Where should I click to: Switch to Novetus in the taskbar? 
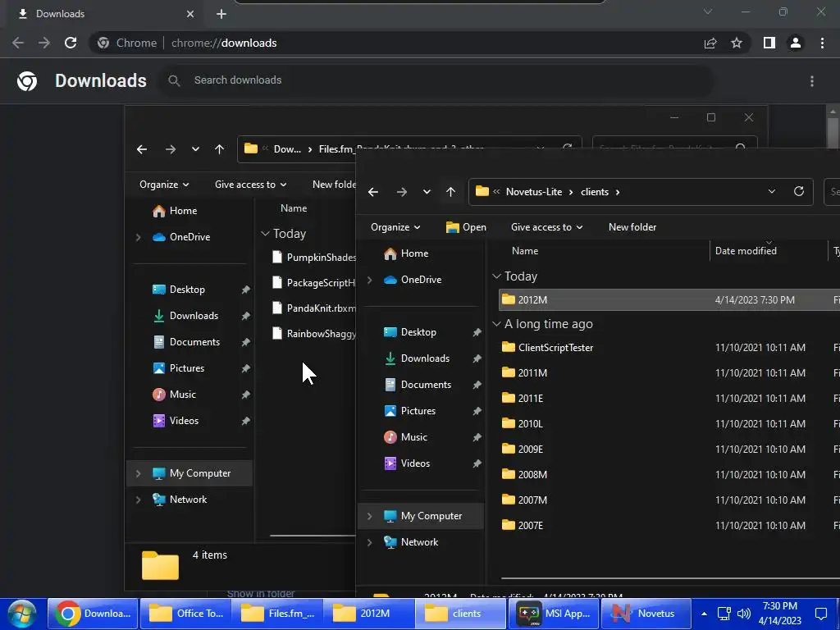point(646,614)
